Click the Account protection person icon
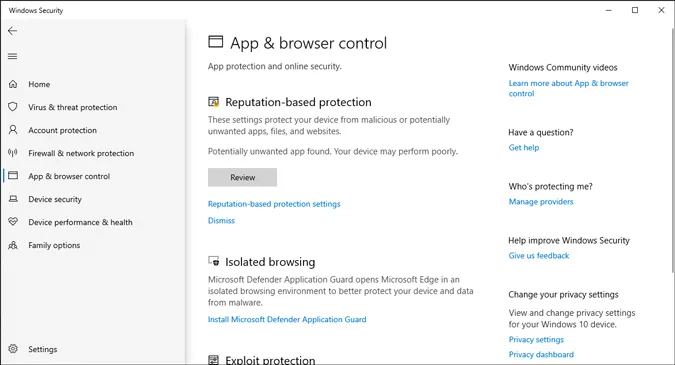 [x=13, y=130]
